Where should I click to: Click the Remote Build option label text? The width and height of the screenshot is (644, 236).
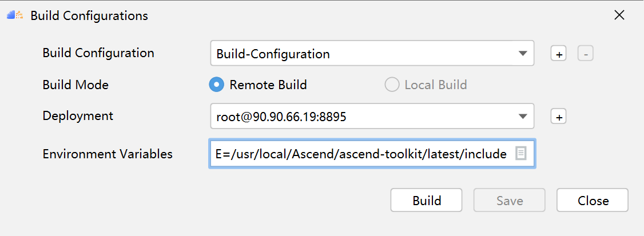pyautogui.click(x=268, y=85)
